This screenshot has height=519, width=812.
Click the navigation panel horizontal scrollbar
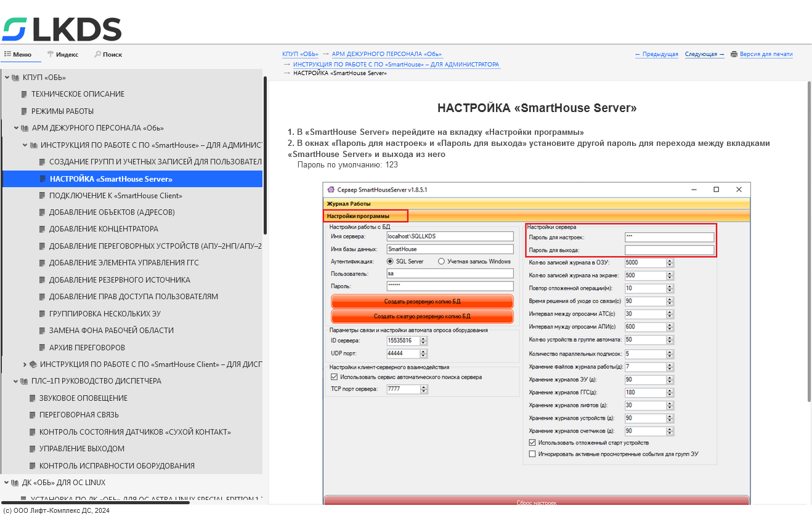coord(95,503)
